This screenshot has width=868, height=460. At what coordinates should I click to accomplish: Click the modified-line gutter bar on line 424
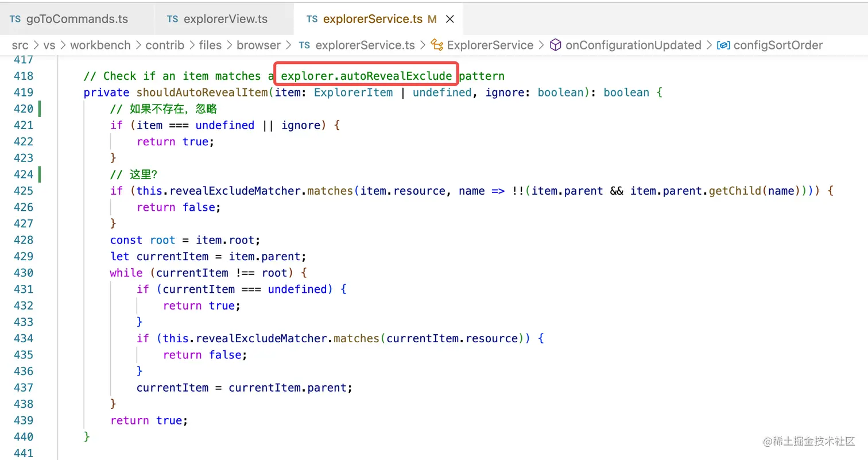40,174
